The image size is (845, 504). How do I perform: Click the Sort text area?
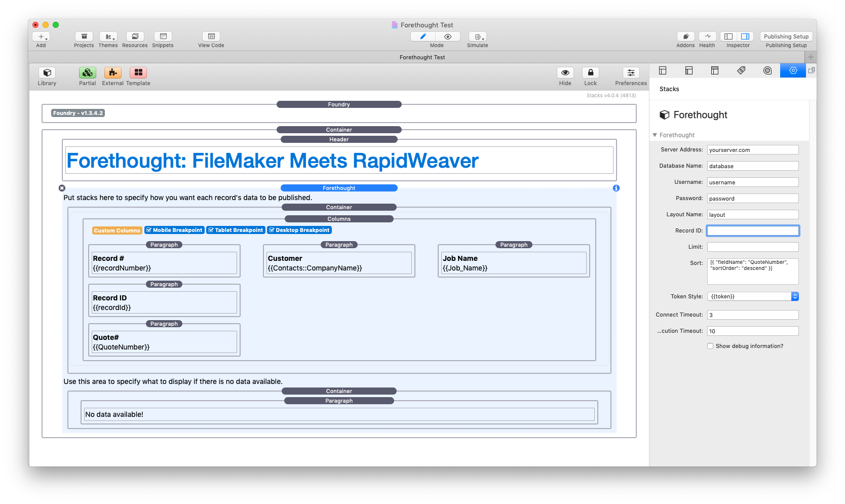[753, 272]
